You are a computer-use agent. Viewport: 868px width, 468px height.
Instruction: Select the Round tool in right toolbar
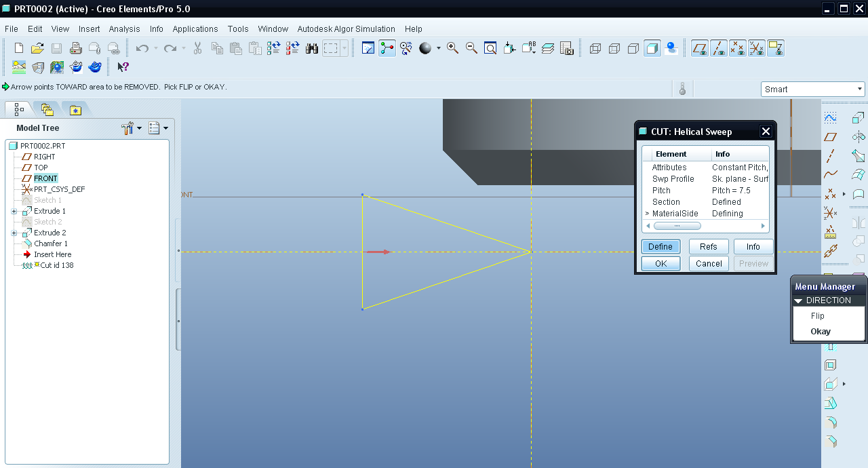[x=830, y=423]
